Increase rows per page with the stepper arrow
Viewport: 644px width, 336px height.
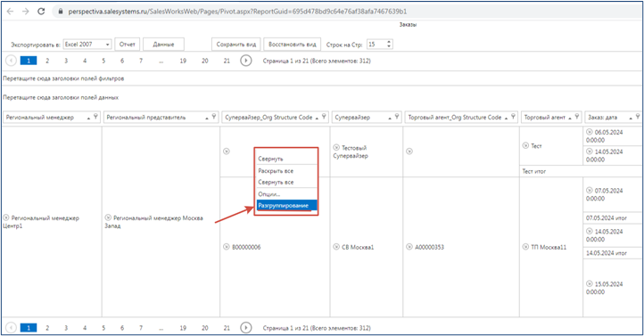pyautogui.click(x=389, y=42)
